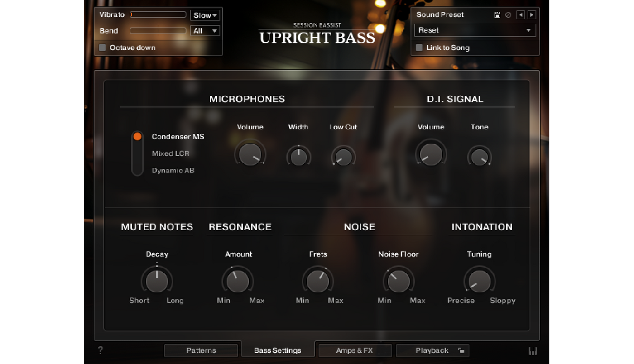
Task: Open the Vibrato speed dropdown showing Slow
Action: (x=205, y=15)
